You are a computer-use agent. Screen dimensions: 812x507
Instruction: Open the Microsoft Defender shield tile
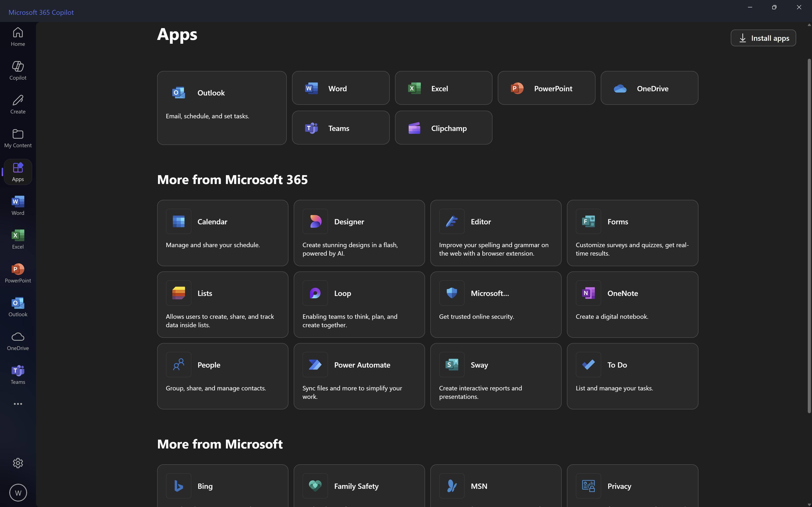(x=496, y=304)
